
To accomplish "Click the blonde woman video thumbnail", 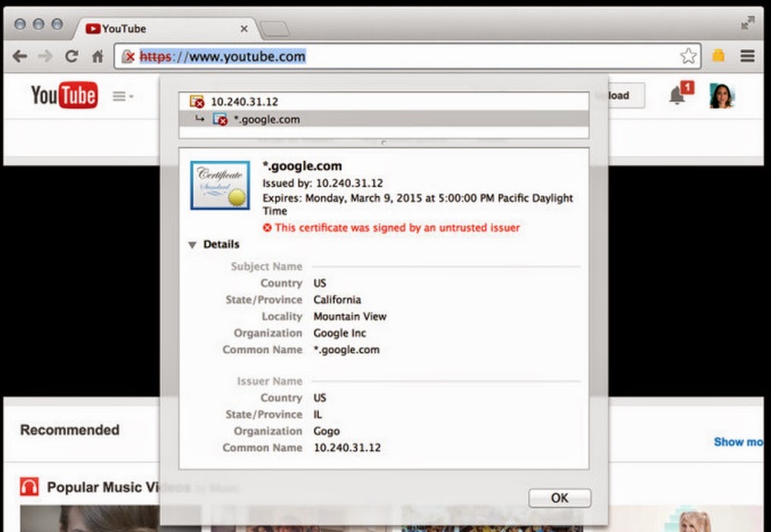I will click(686, 519).
